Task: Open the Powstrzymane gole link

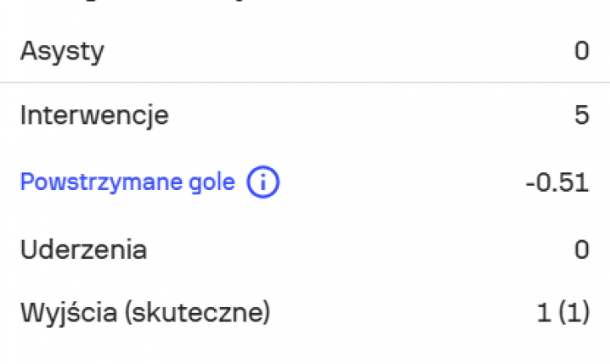Action: (127, 182)
